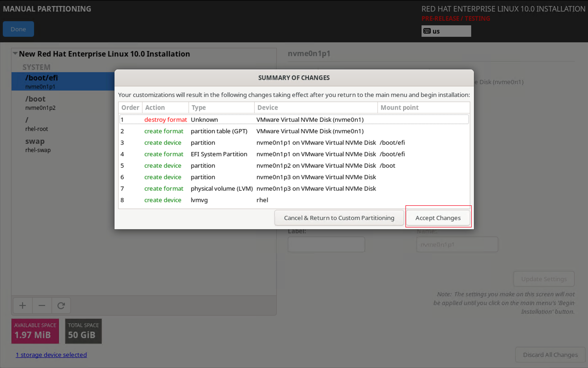Select row 6 nvme0n1p3 create device partition

294,177
